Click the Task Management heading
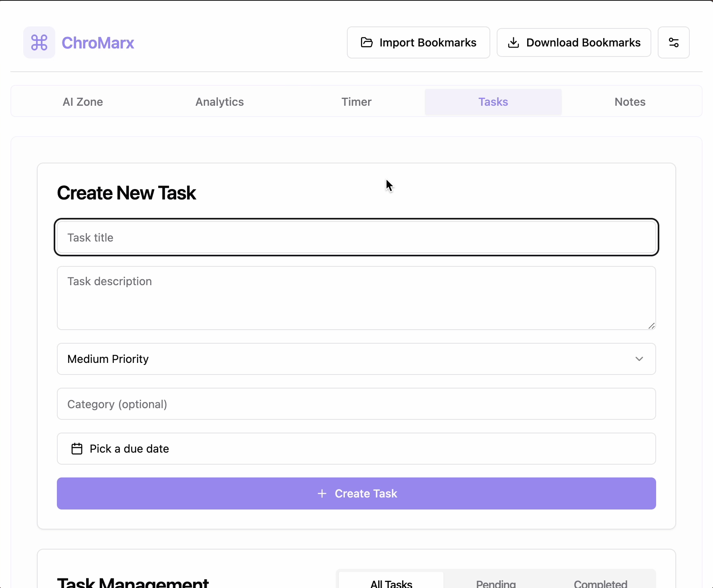This screenshot has width=713, height=588. tap(133, 582)
